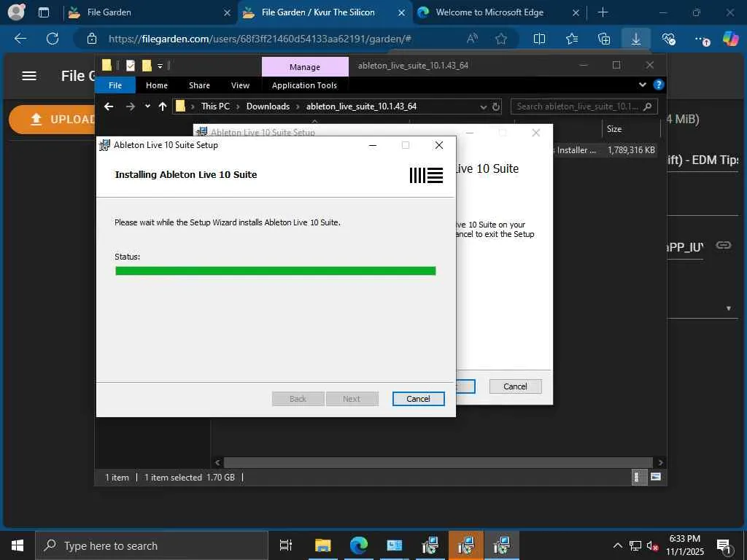747x560 pixels.
Task: Switch to the Welcome to Microsoft Edge tab
Action: [x=498, y=12]
